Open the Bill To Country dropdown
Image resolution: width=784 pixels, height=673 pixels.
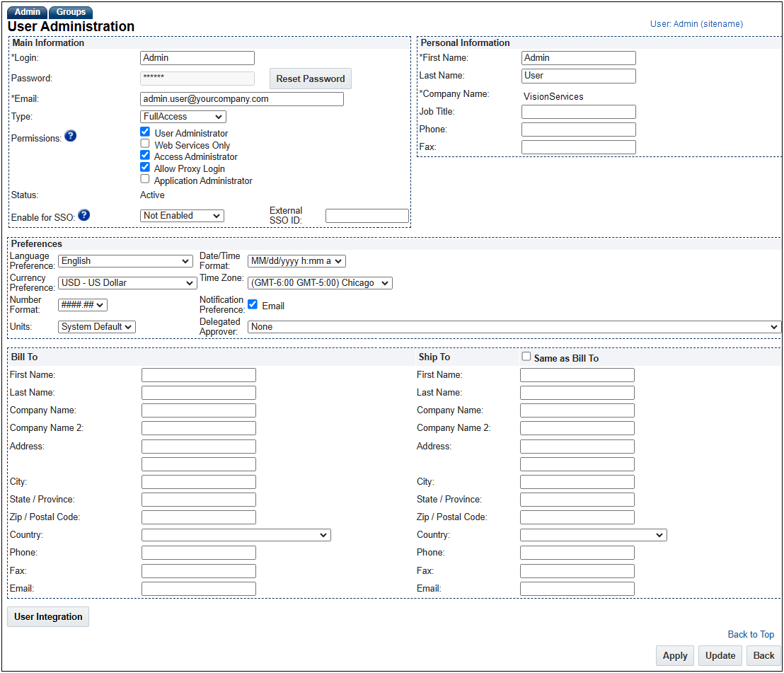[x=236, y=534]
